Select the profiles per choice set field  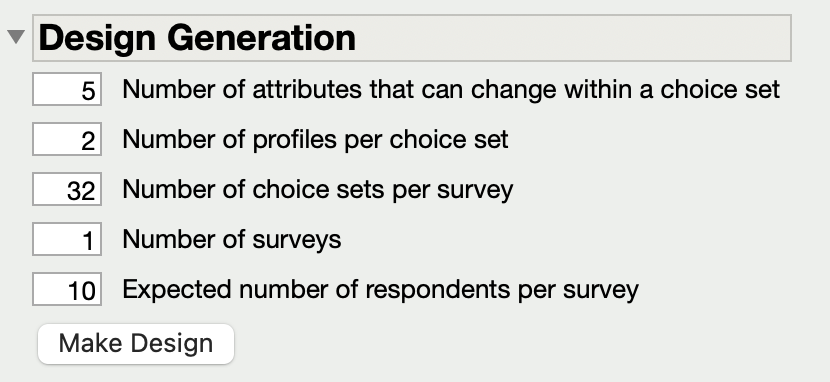[67, 139]
